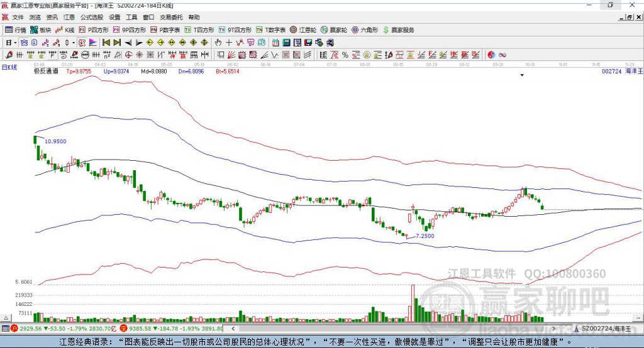Open the calculator icon
Screen dimensions: 644x348
(x=286, y=43)
